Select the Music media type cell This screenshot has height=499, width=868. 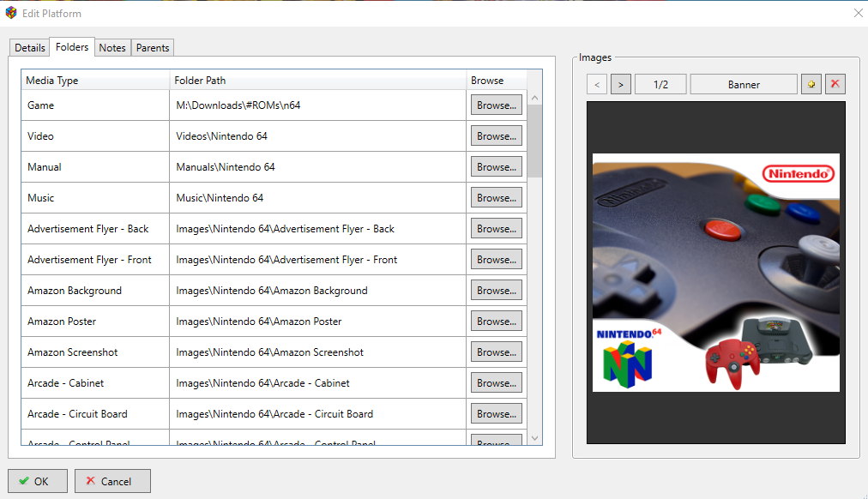(x=95, y=197)
